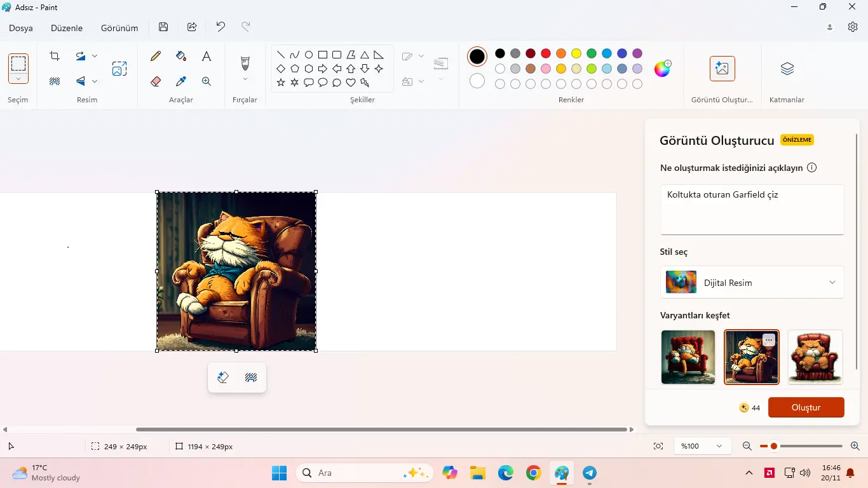Select the primary black color circle
This screenshot has width=868, height=488.
tap(477, 57)
